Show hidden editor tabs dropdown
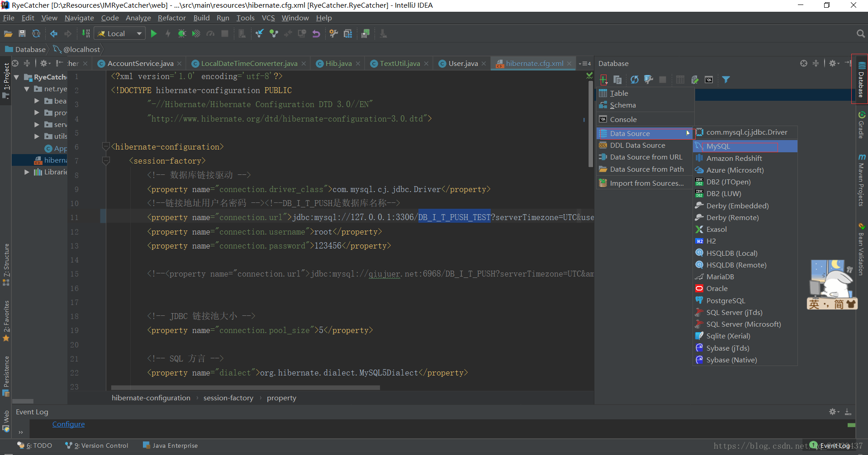Image resolution: width=868 pixels, height=455 pixels. click(585, 64)
